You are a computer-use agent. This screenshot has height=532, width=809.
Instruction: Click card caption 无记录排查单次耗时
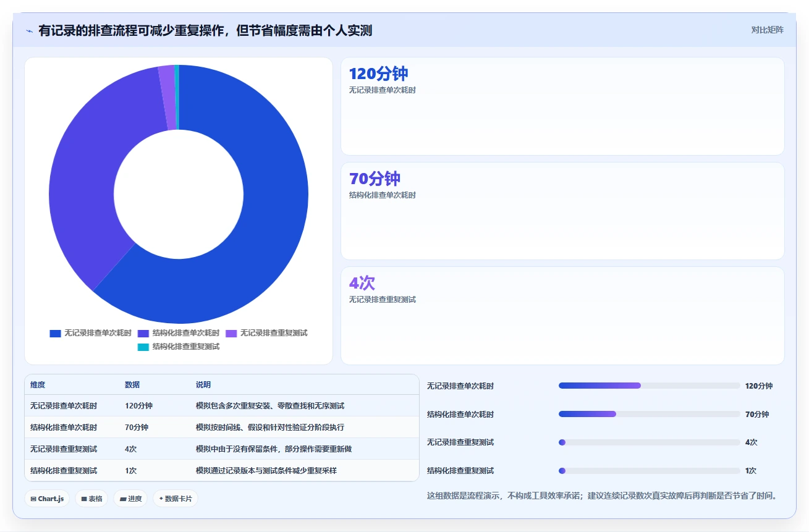[x=383, y=90]
